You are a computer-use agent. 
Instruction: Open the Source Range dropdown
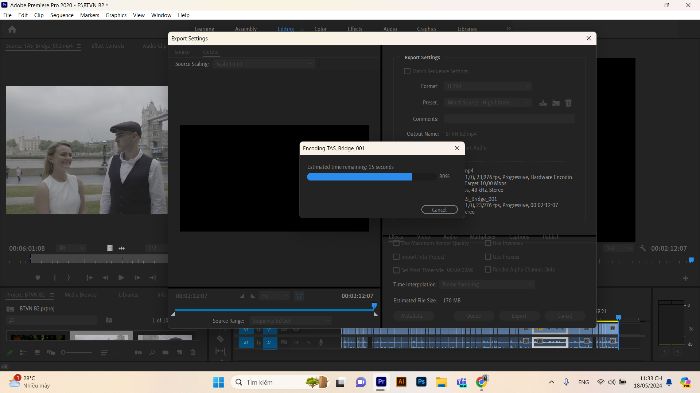click(x=291, y=321)
